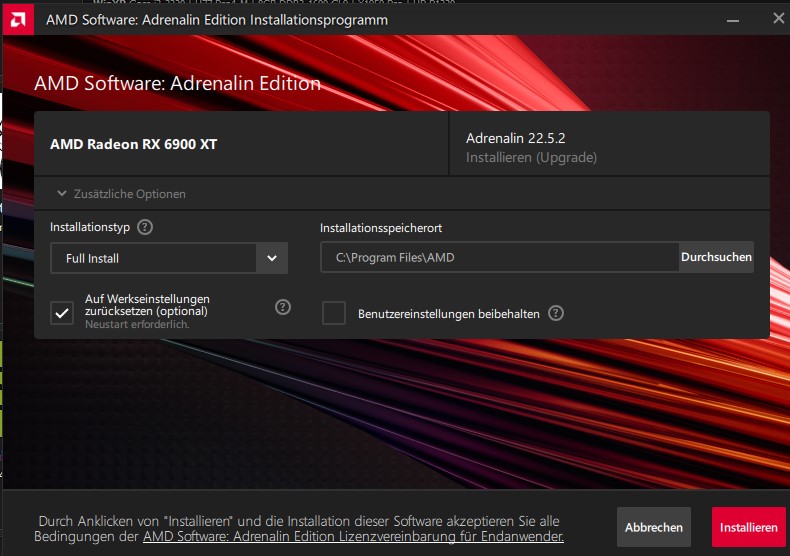Open the Lizenzvereinbarung für Endanwender link

click(x=353, y=536)
